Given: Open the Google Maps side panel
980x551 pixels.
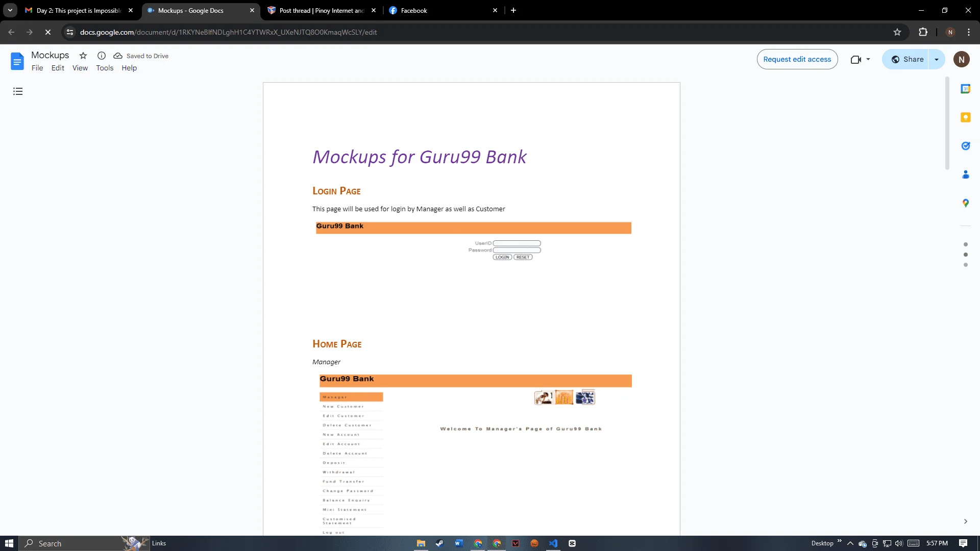Looking at the screenshot, I should [965, 203].
